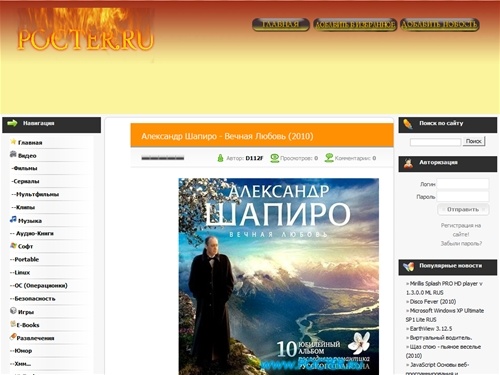
Task: Click the icon beside Игры
Action: point(13,311)
